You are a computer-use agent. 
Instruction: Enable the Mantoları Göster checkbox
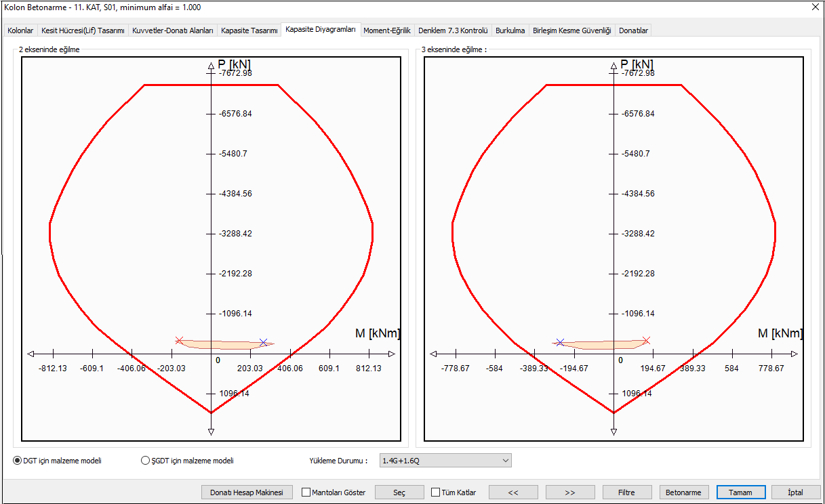306,492
